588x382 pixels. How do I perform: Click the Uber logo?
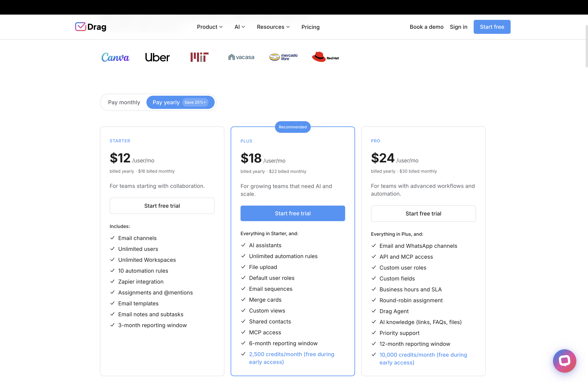pos(157,57)
